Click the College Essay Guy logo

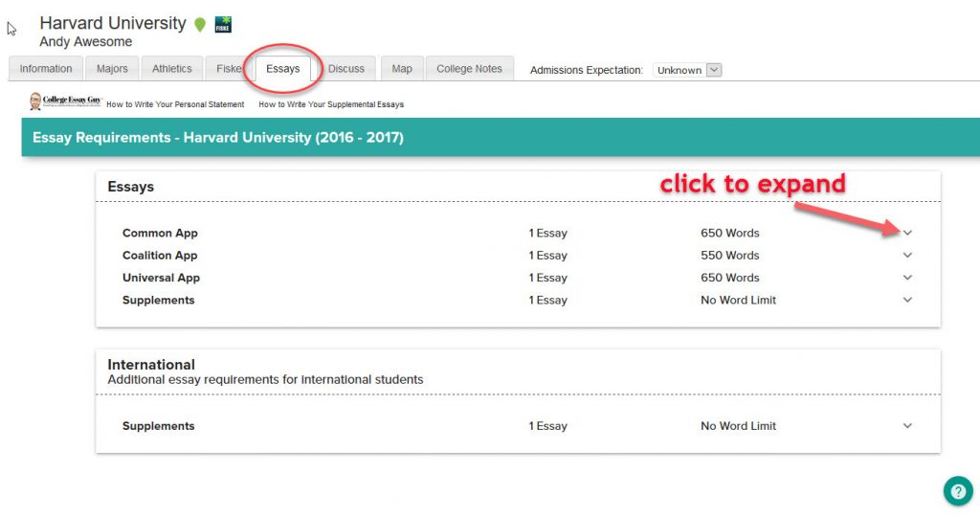tap(66, 101)
